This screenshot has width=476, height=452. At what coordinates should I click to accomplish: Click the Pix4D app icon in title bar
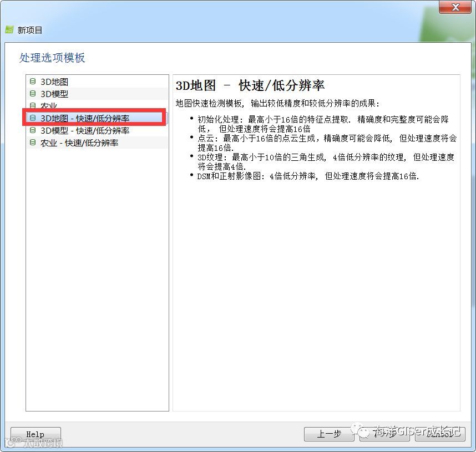pos(9,30)
